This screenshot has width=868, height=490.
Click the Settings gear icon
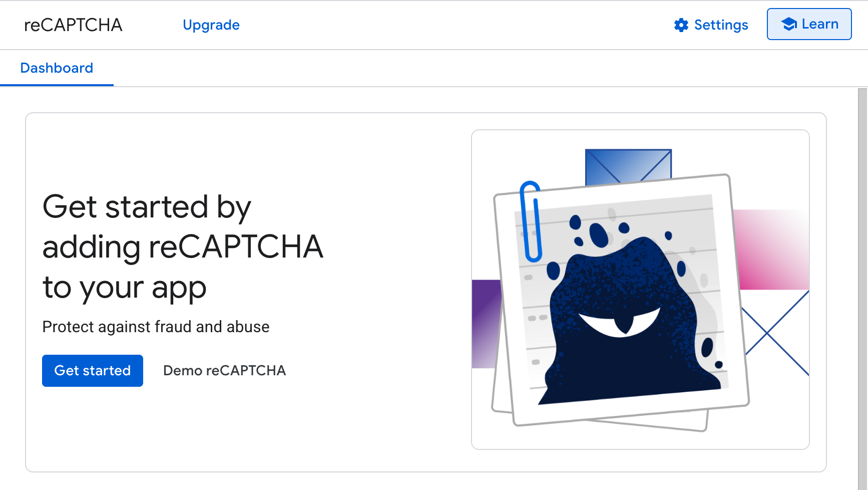[681, 25]
